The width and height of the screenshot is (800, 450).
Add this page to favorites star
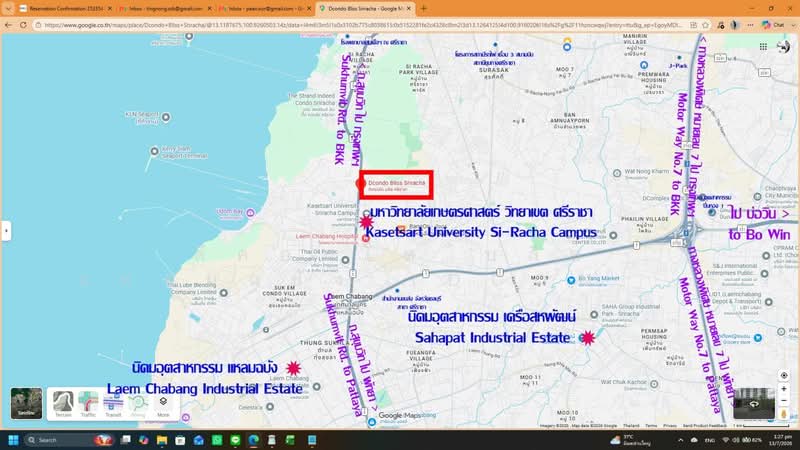706,25
